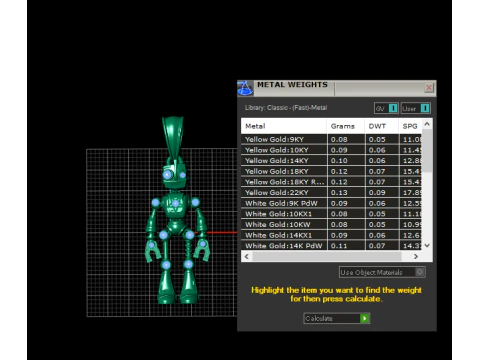Click the scroll up arrow of the metal list

[x=427, y=124]
